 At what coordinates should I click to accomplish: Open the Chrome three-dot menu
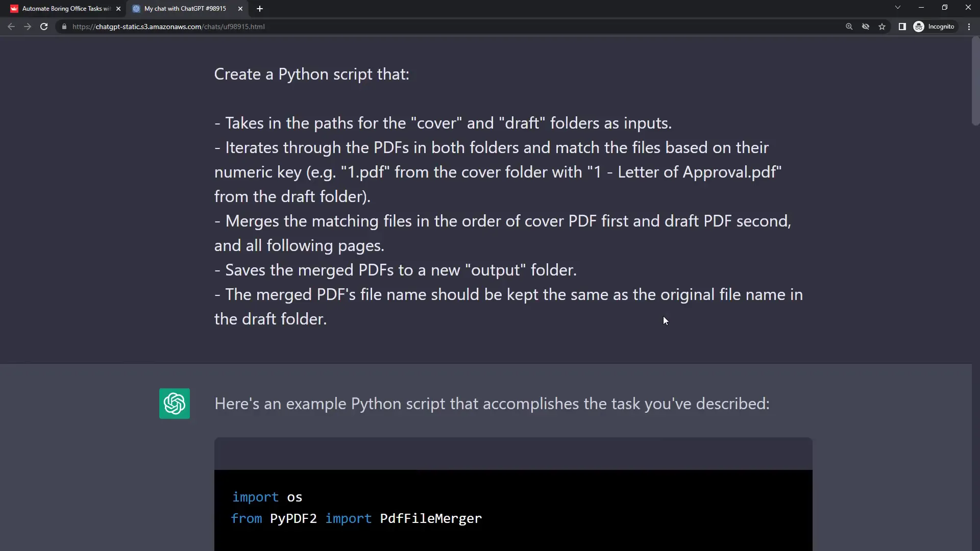click(x=969, y=27)
